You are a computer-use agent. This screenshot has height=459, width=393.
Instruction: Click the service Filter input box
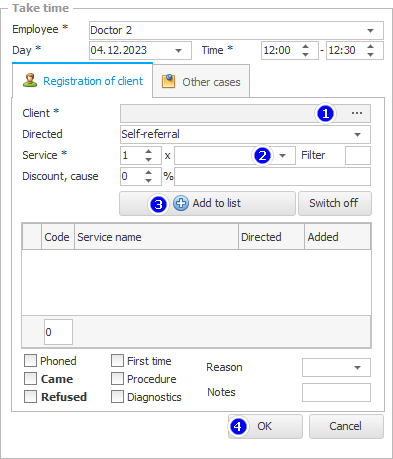[358, 156]
